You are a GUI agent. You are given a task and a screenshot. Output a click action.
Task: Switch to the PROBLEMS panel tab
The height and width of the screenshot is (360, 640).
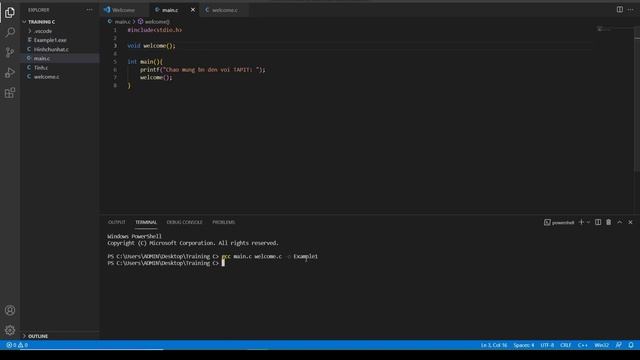[x=224, y=222]
